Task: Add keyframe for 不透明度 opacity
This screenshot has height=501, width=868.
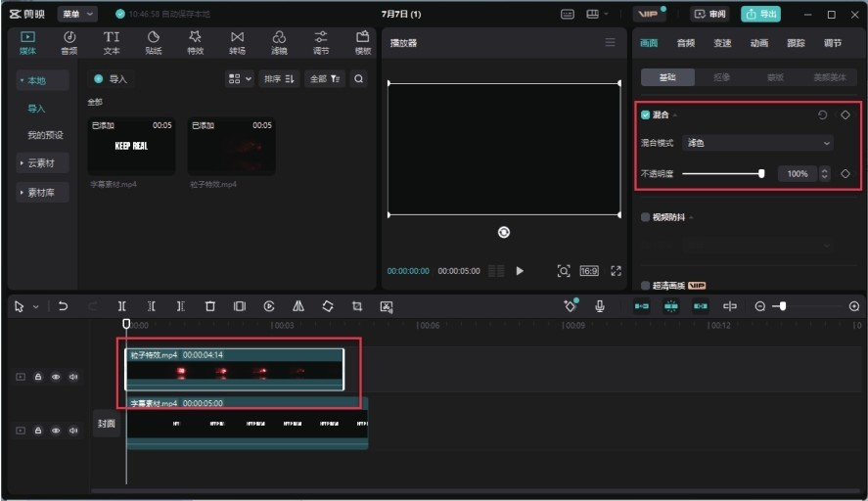Action: tap(845, 174)
